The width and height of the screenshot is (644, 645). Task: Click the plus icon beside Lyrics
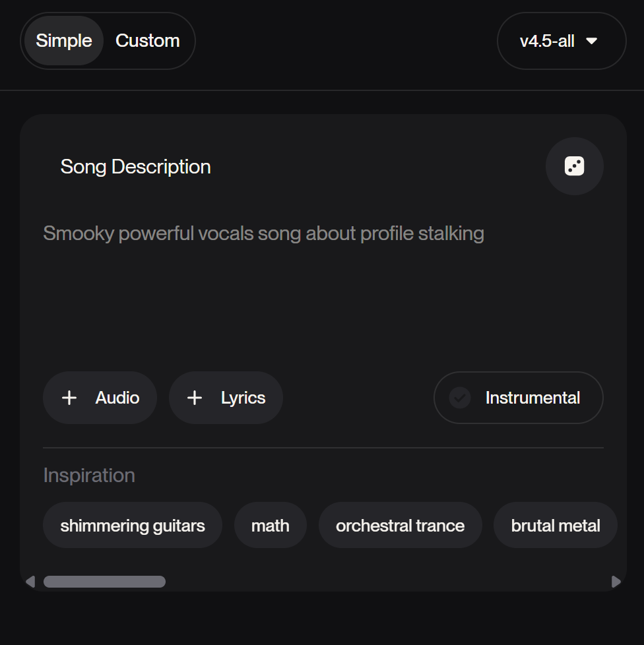[195, 398]
